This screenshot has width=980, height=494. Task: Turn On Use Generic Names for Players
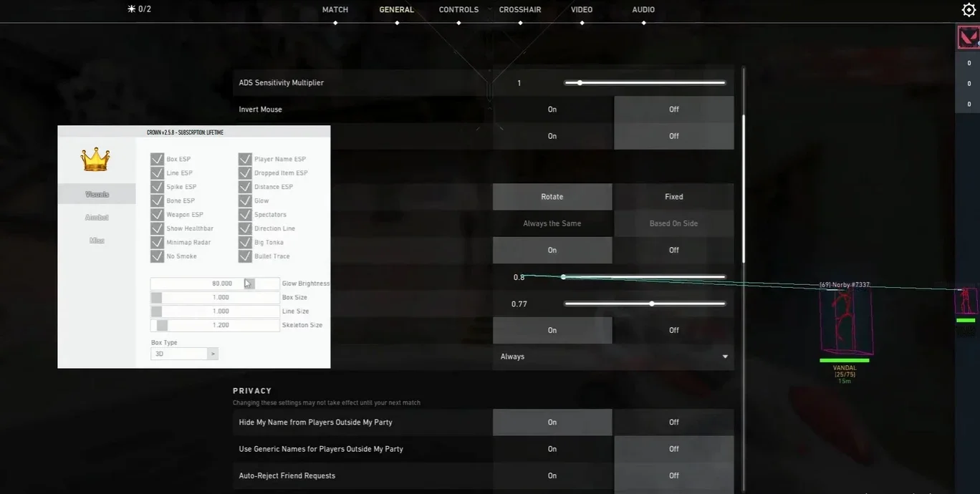tap(552, 449)
